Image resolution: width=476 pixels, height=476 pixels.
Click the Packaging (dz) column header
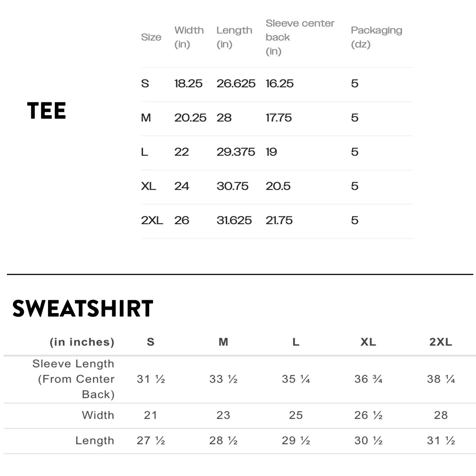coord(376,37)
